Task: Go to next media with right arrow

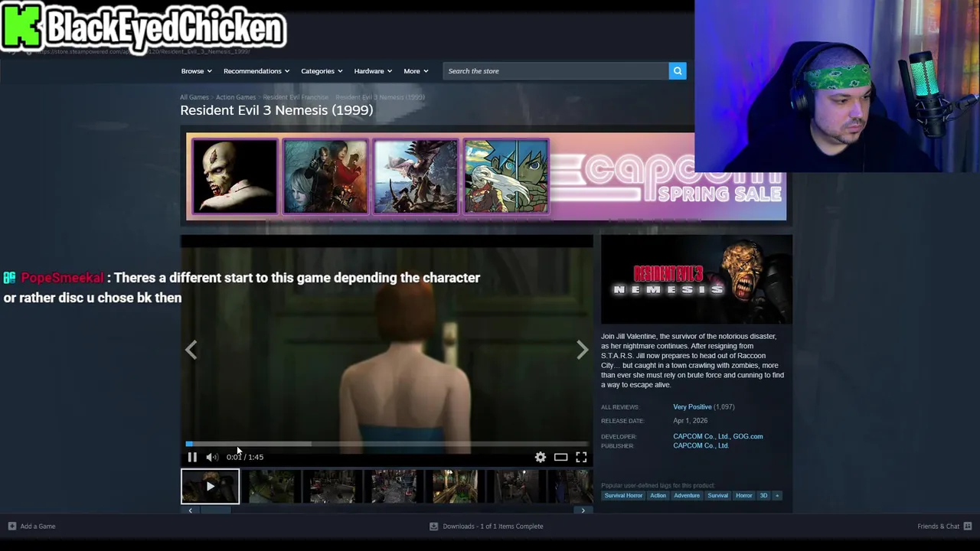Action: pyautogui.click(x=582, y=350)
